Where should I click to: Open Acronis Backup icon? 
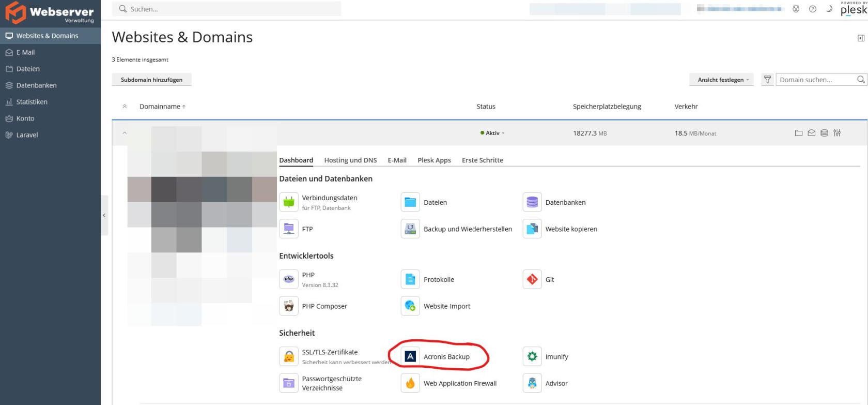[x=410, y=356]
